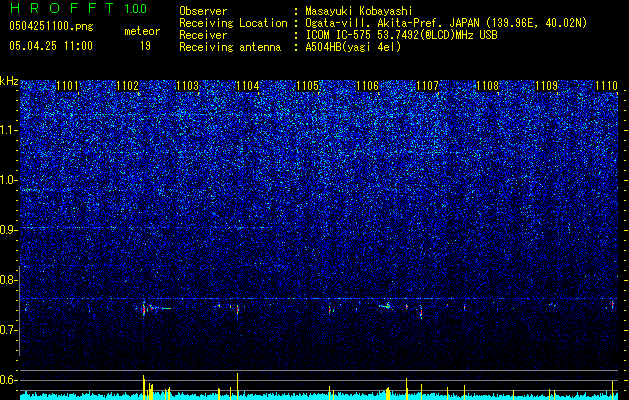Click the 1108 time marker
Viewport: 629px width, 400px height.
point(487,86)
